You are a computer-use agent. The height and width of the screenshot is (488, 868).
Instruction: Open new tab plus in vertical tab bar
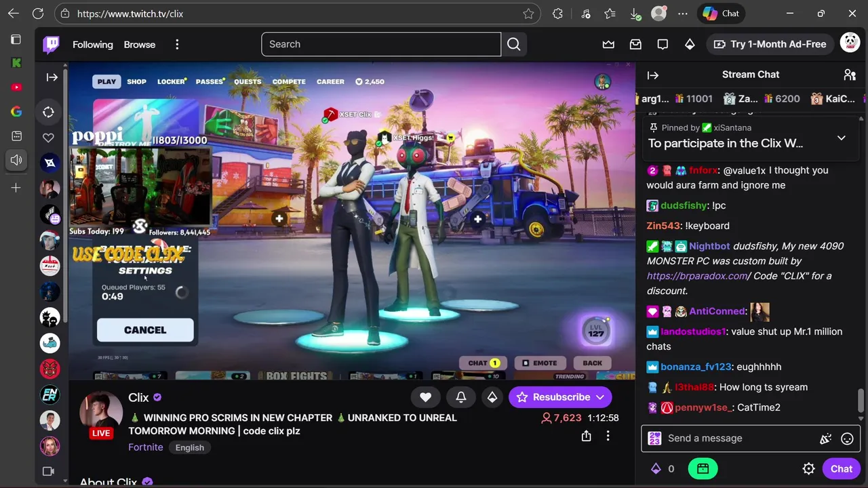coord(16,188)
